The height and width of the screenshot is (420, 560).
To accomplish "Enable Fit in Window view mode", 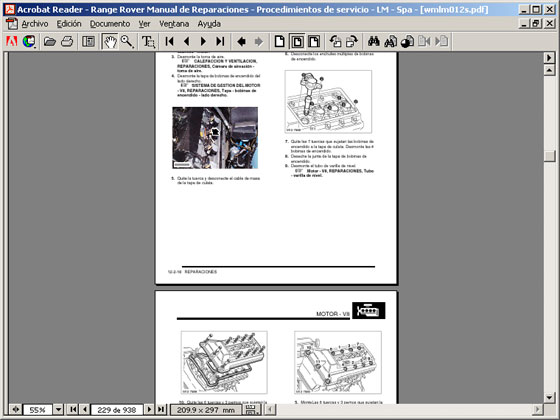I will (x=297, y=41).
